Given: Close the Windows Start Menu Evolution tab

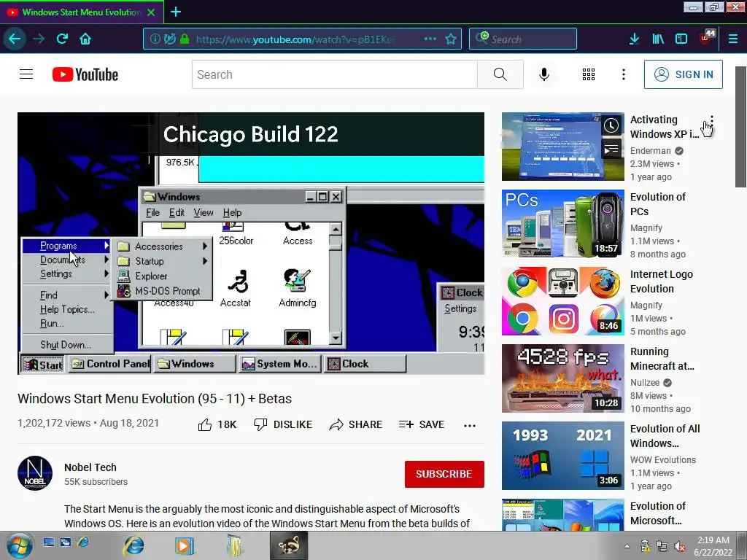Looking at the screenshot, I should pyautogui.click(x=151, y=12).
